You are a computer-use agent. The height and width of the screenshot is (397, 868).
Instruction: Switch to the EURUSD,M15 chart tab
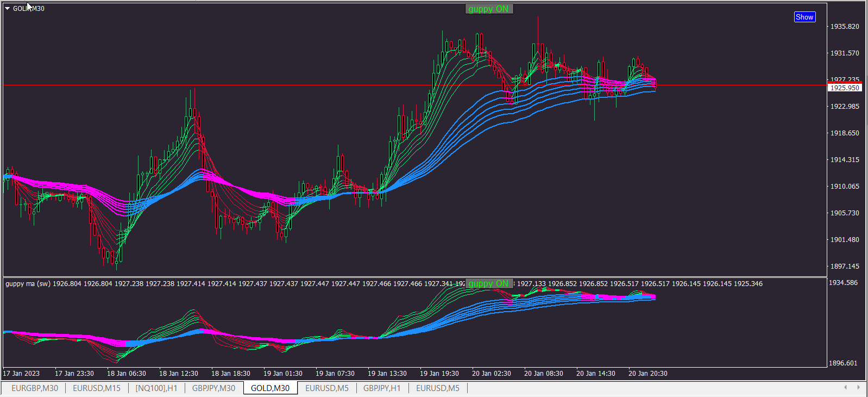[x=97, y=388]
